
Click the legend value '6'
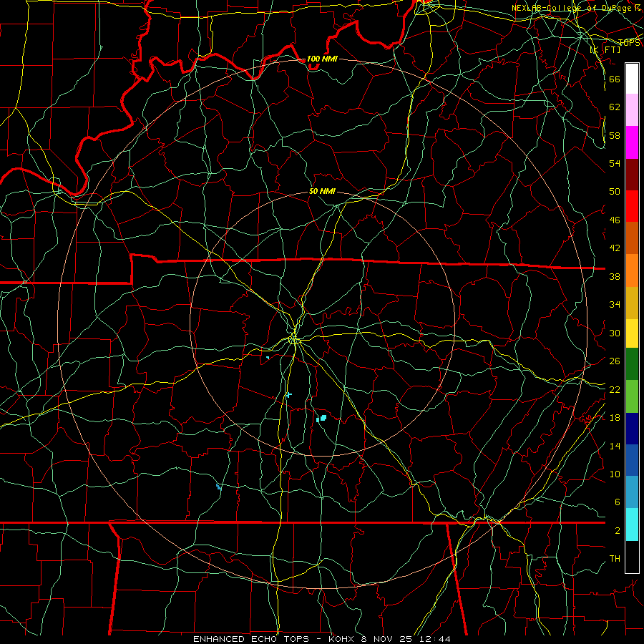pos(617,502)
